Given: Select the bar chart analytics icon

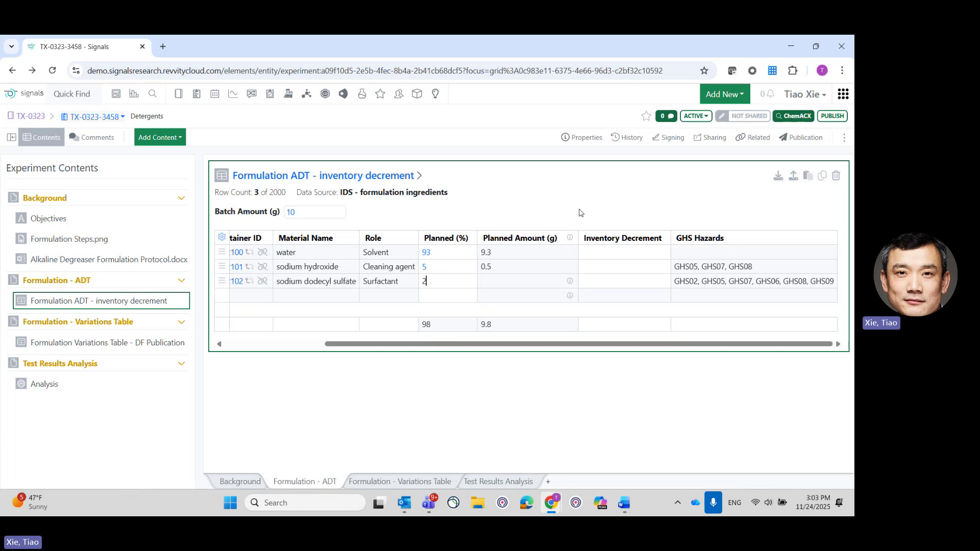Looking at the screenshot, I should [x=134, y=93].
